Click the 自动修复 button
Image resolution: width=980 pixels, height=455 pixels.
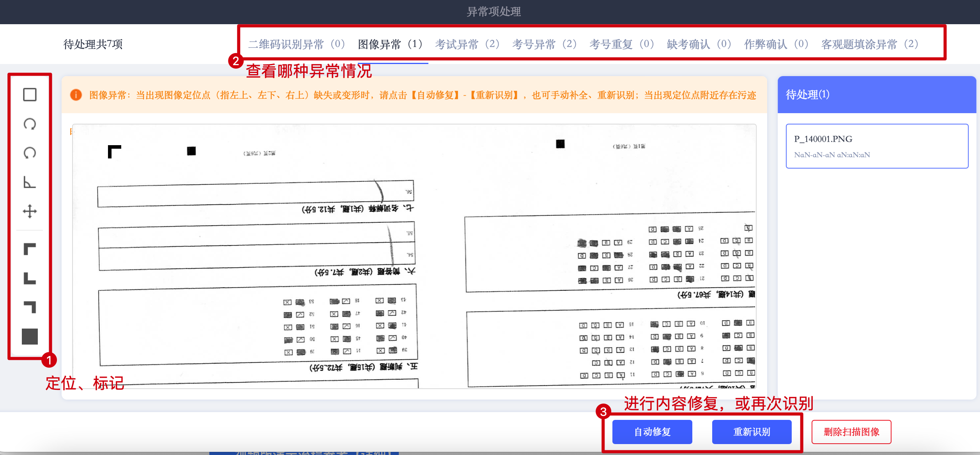(652, 432)
